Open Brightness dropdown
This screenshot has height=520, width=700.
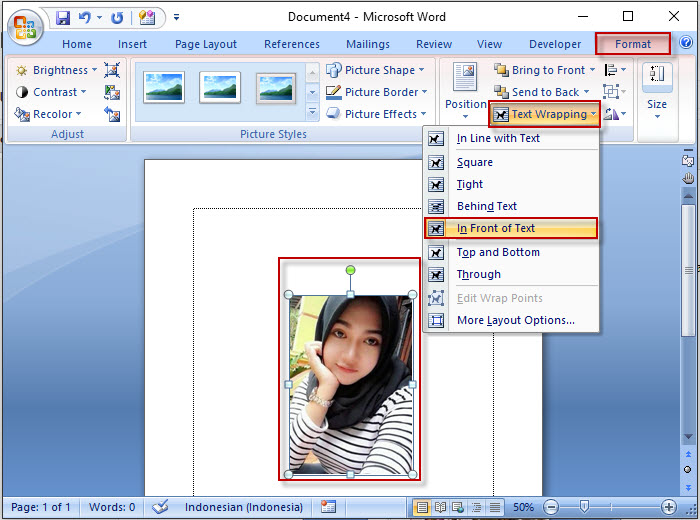(56, 70)
